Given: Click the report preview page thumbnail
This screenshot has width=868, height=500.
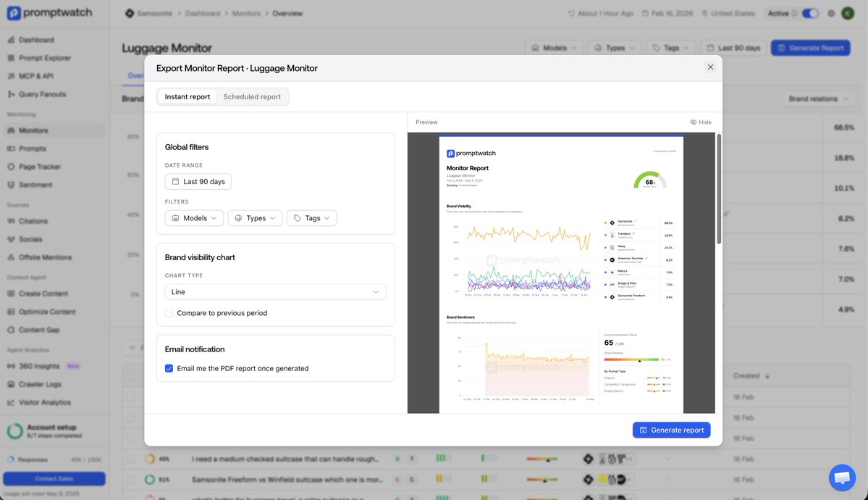Looking at the screenshot, I should click(561, 275).
